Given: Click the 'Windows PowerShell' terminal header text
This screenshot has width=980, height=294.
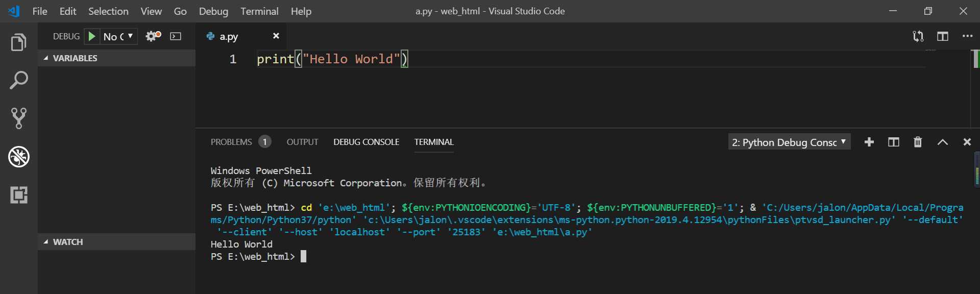Looking at the screenshot, I should (261, 171).
